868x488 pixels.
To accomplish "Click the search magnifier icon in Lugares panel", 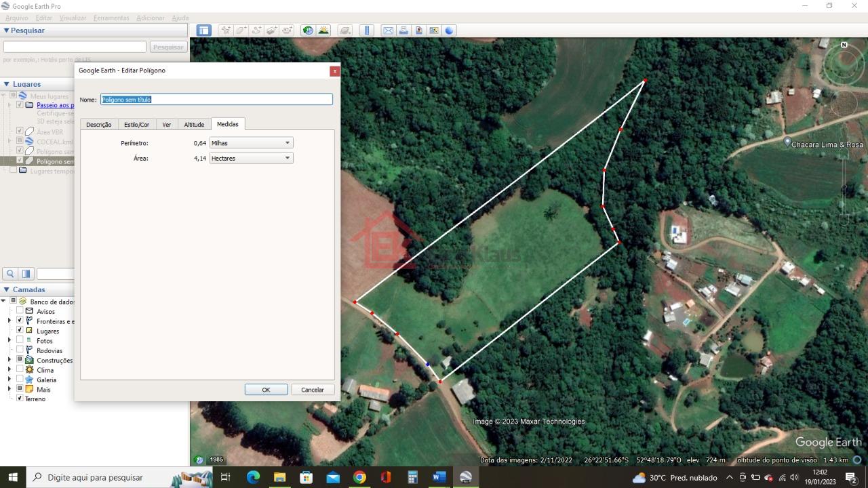I will 11,274.
